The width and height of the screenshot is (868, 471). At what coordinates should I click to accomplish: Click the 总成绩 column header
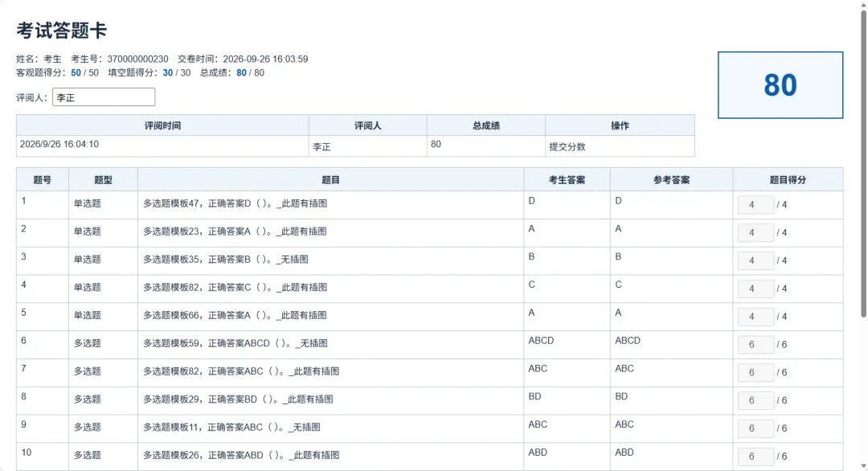coord(486,125)
